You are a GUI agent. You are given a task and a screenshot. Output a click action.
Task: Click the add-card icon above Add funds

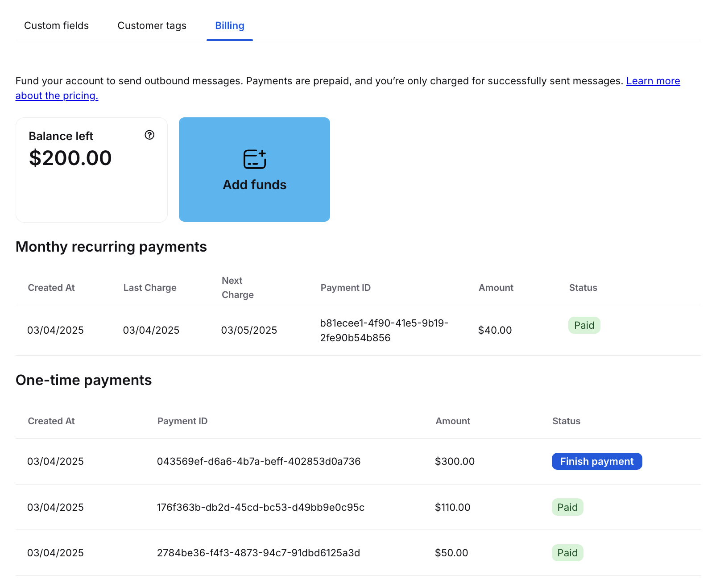pos(254,159)
